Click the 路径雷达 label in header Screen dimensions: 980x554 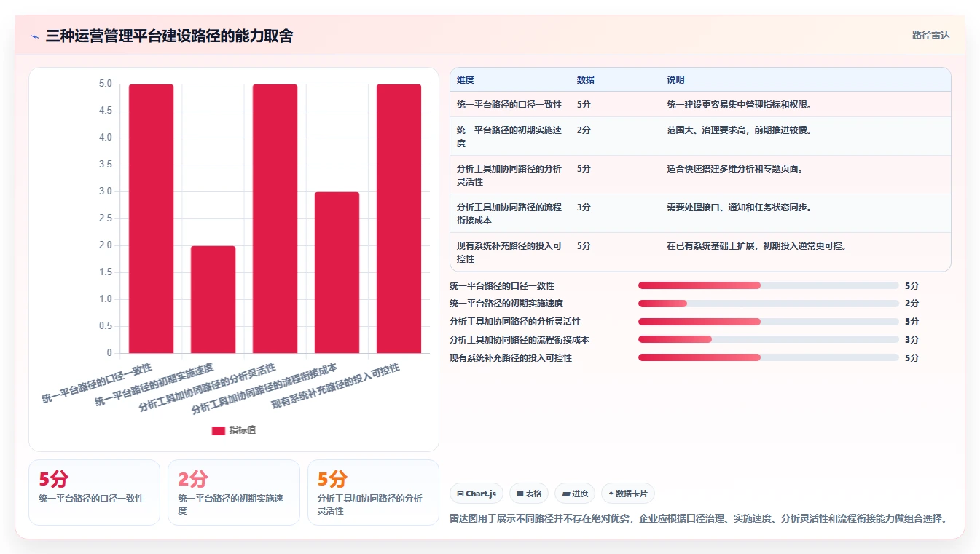pyautogui.click(x=930, y=35)
